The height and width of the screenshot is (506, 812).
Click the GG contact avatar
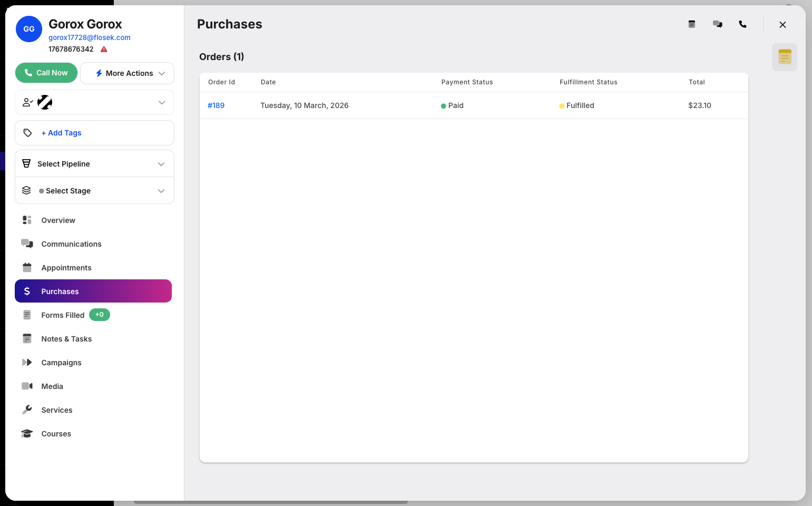(x=29, y=29)
